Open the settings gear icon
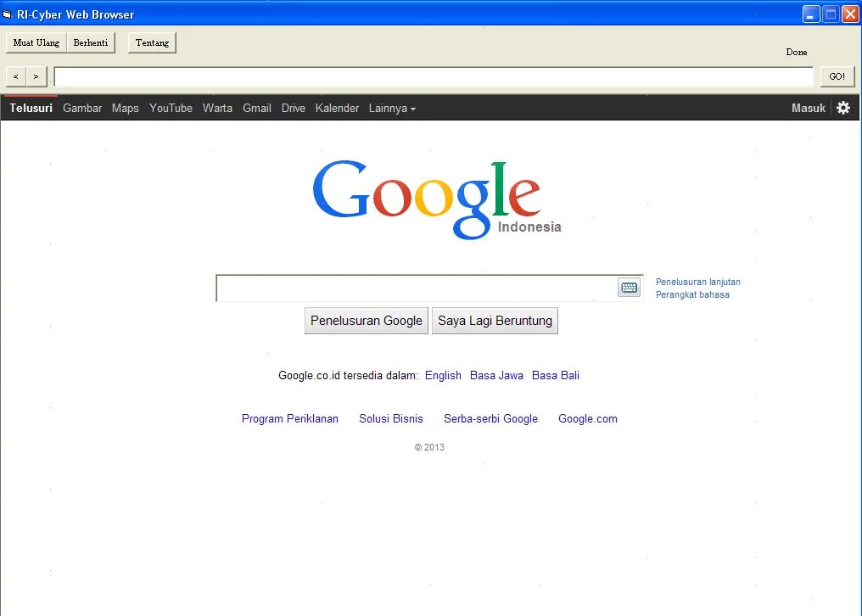 (843, 108)
